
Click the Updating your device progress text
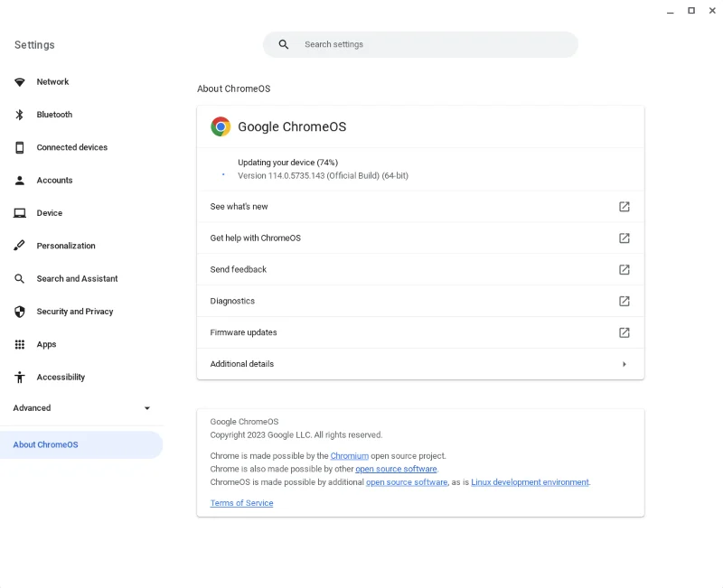pos(289,163)
